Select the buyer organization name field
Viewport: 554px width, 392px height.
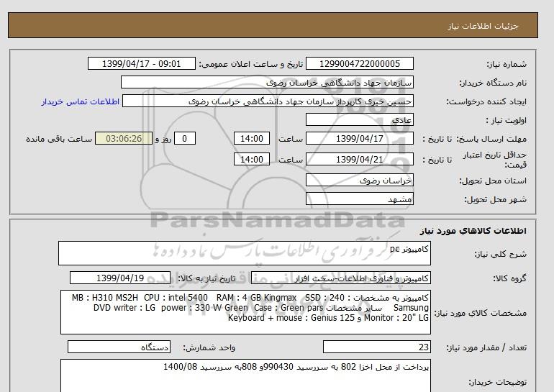point(267,82)
